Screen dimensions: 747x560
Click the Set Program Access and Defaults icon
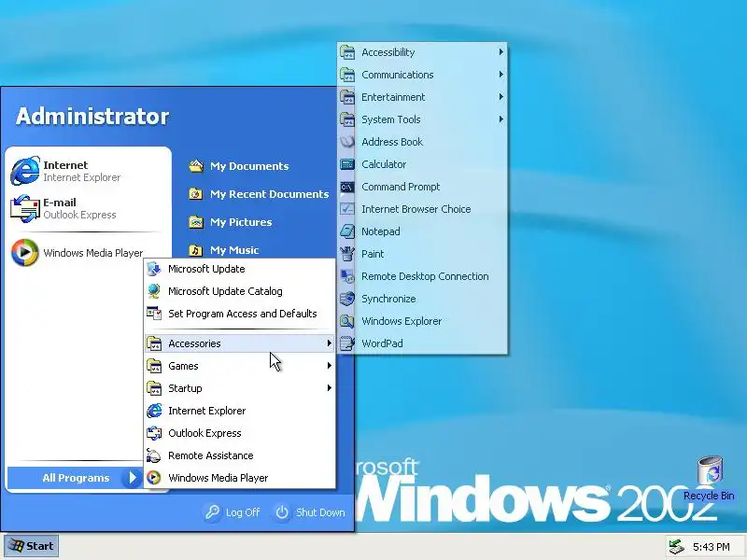(x=154, y=314)
